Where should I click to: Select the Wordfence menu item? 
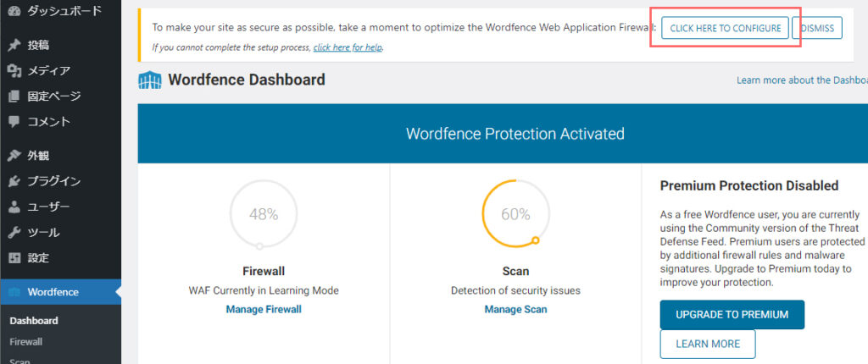point(60,292)
